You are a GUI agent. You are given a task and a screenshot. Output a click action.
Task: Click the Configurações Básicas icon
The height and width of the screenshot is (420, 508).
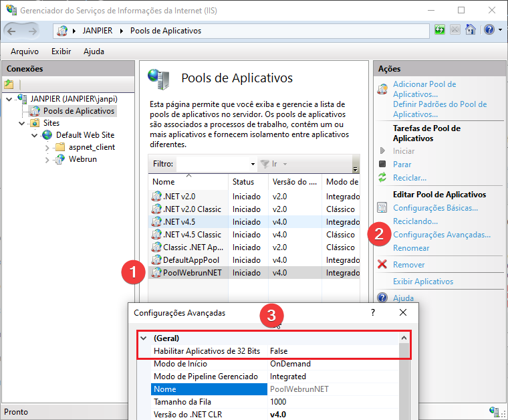tap(382, 207)
